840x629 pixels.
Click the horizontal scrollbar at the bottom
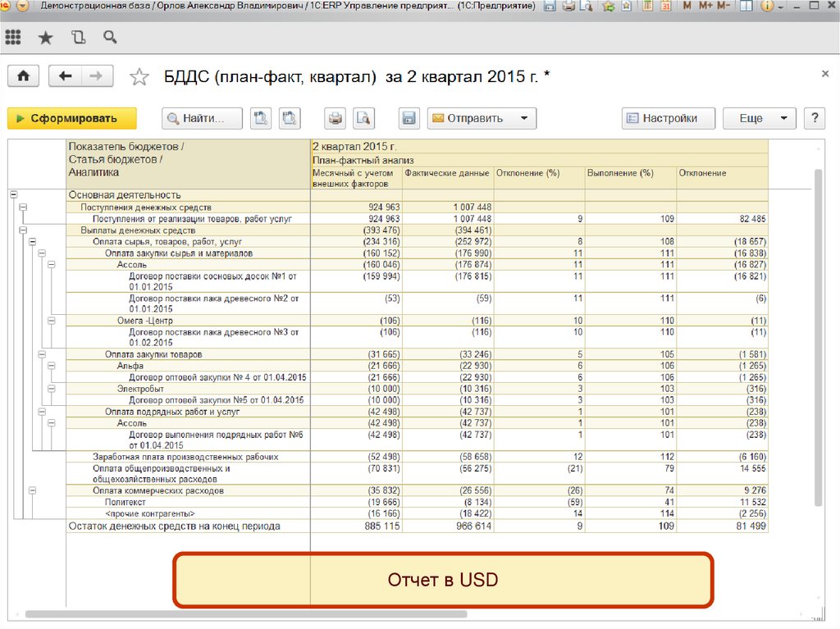(x=246, y=614)
